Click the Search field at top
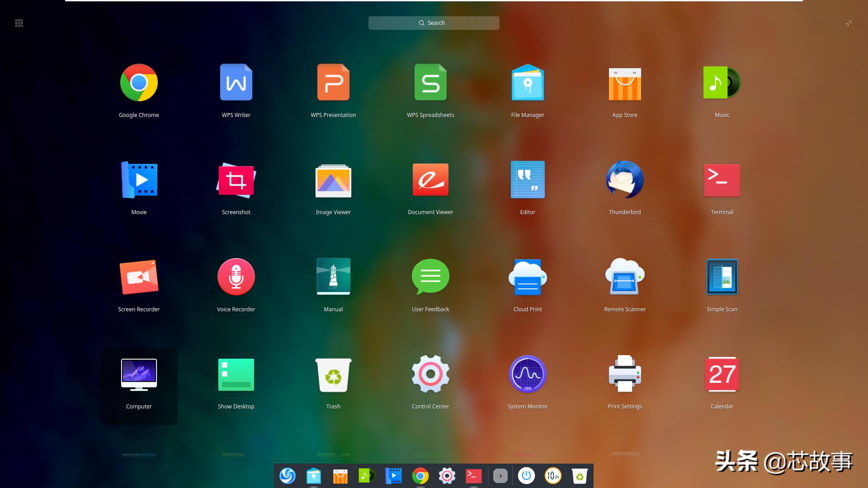Image resolution: width=868 pixels, height=488 pixels. click(x=434, y=23)
